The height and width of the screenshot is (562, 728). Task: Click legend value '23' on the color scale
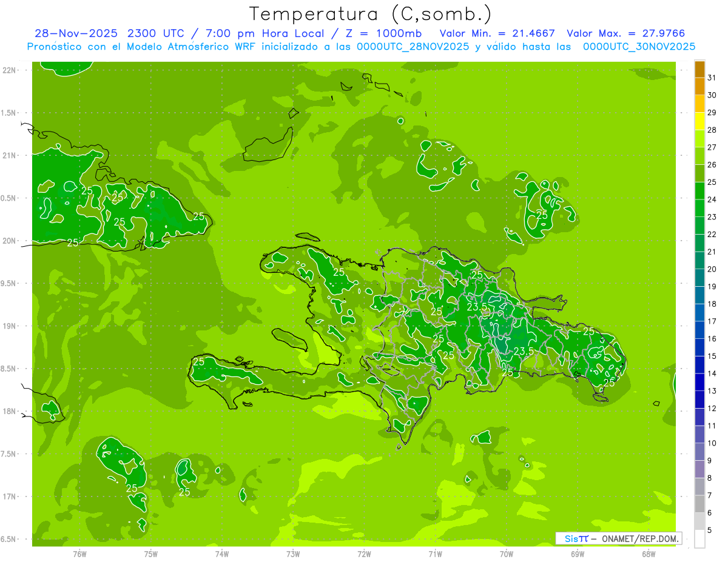point(712,216)
